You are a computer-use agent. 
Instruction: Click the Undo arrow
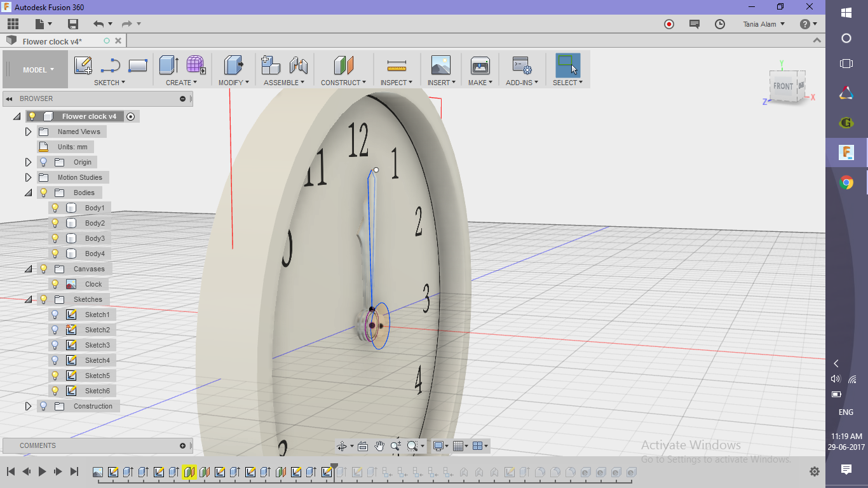coord(98,24)
